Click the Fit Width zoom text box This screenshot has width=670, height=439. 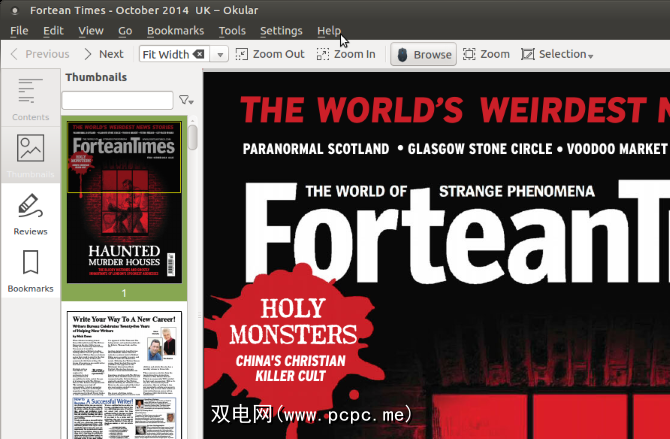coord(166,54)
